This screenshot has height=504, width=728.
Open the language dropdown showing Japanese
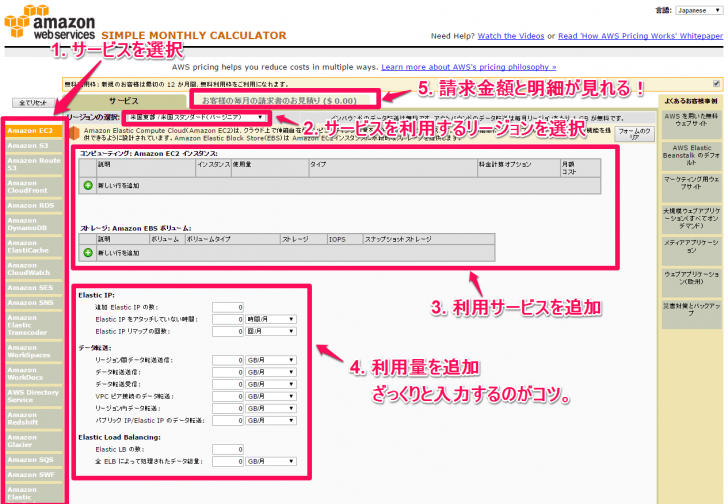[699, 10]
